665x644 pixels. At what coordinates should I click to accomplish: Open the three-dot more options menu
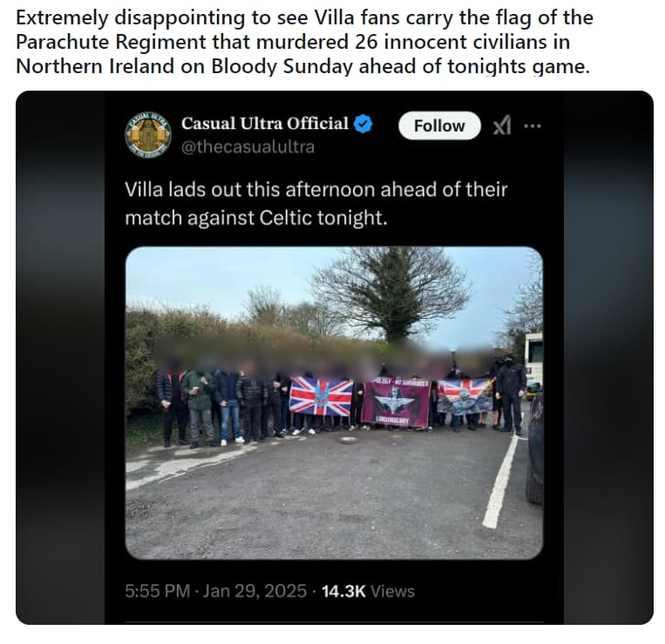533,125
